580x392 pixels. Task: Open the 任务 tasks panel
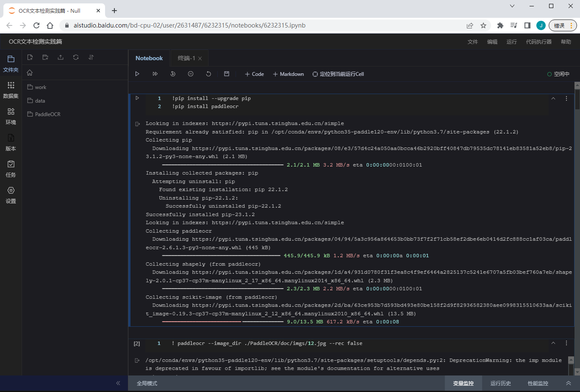(11, 169)
